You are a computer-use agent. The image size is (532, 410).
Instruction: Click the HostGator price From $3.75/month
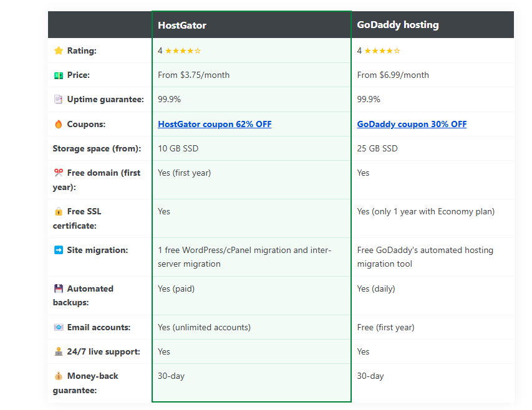click(193, 75)
